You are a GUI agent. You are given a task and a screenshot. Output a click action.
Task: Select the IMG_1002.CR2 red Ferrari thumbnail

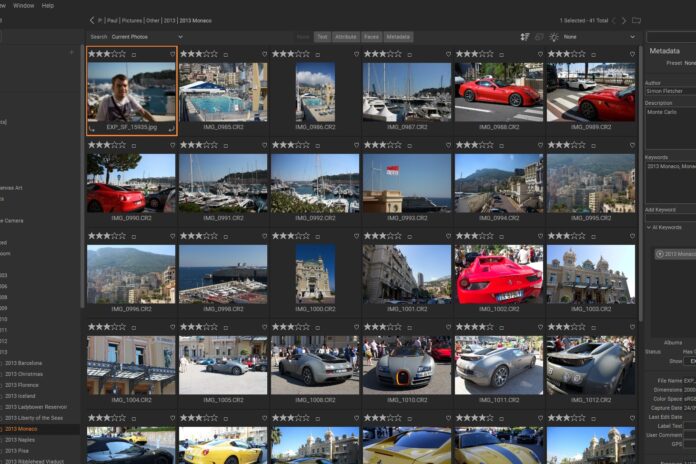499,274
